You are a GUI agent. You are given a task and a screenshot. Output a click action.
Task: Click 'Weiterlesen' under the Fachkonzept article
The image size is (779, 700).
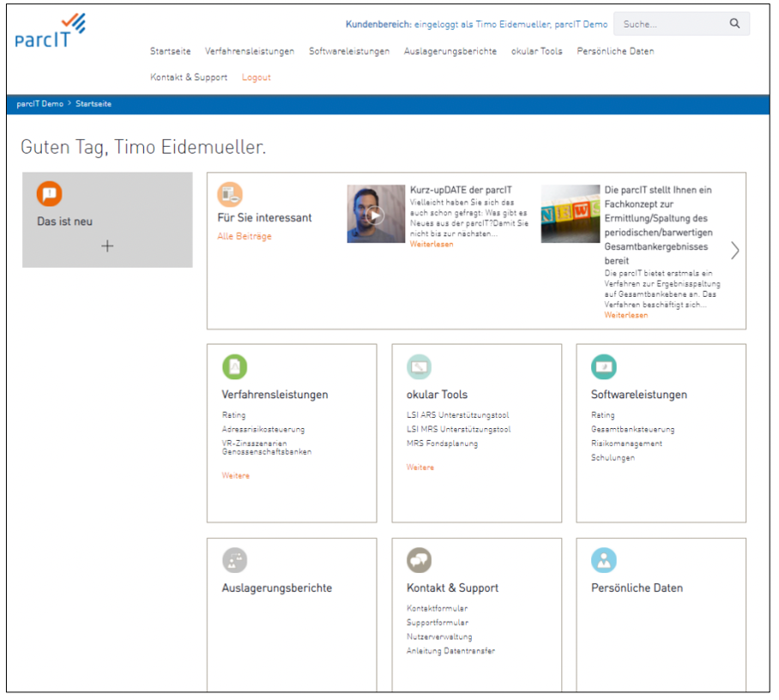point(626,315)
